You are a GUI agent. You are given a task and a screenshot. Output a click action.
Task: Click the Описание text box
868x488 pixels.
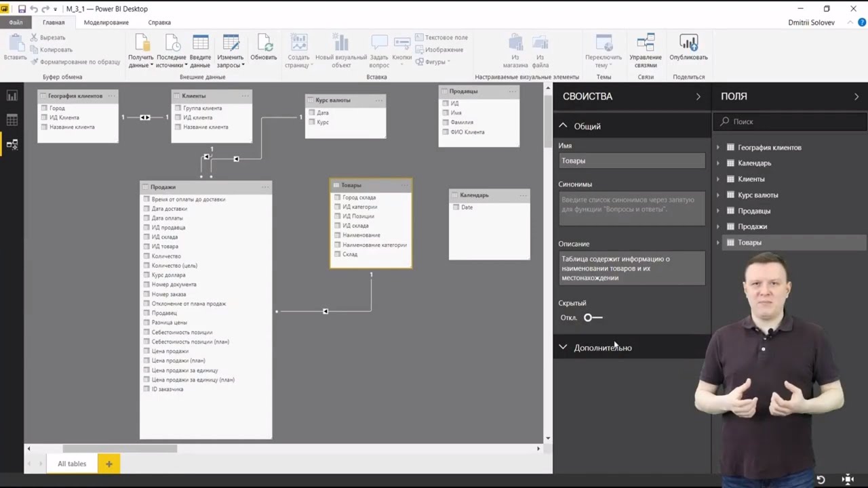[631, 268]
